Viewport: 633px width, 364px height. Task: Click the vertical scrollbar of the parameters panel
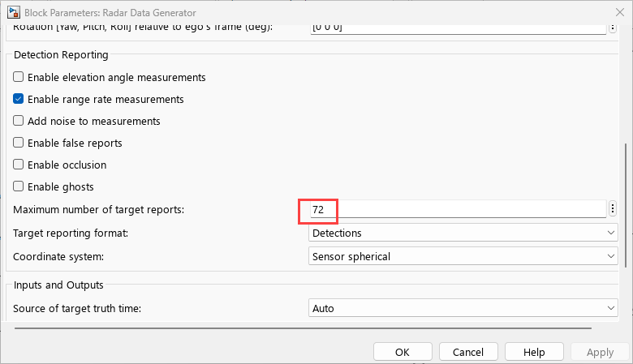(626, 203)
